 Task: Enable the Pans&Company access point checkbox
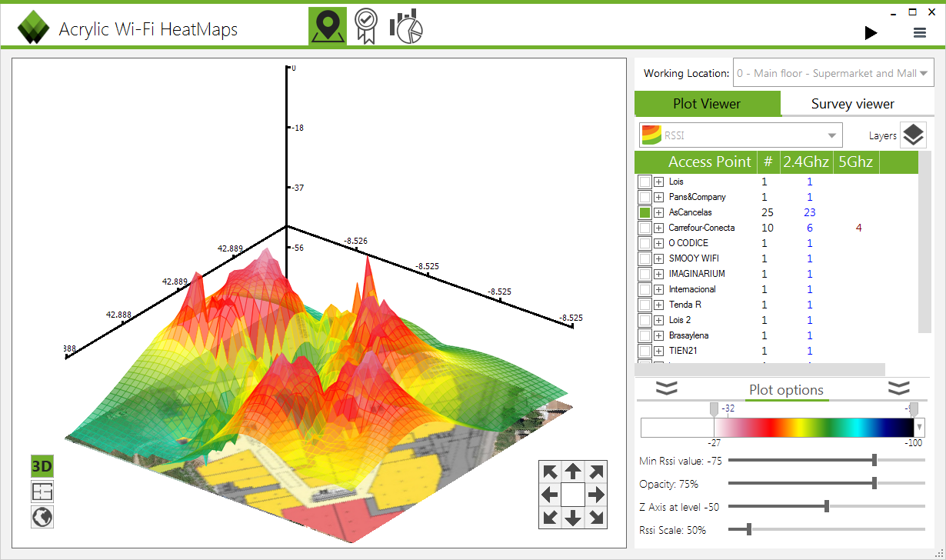pyautogui.click(x=645, y=197)
